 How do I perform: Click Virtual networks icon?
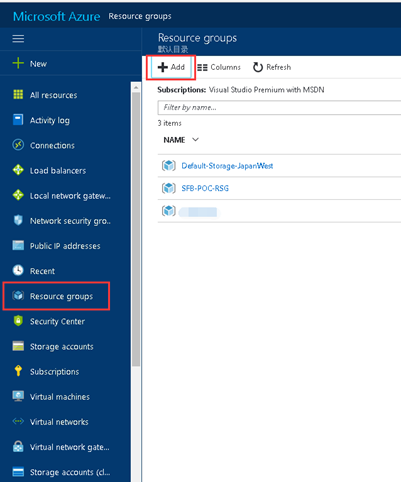click(18, 421)
